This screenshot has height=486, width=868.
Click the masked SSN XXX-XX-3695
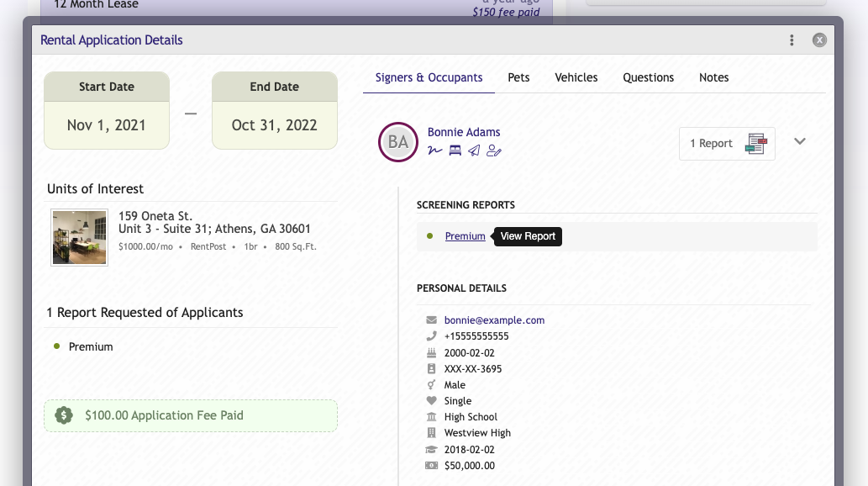click(x=473, y=368)
